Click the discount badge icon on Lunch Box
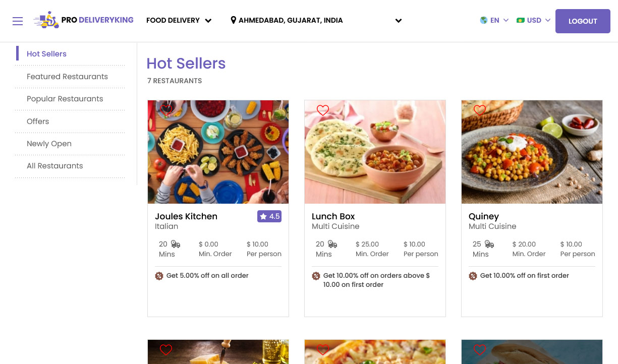Image resolution: width=618 pixels, height=364 pixels. click(x=316, y=276)
